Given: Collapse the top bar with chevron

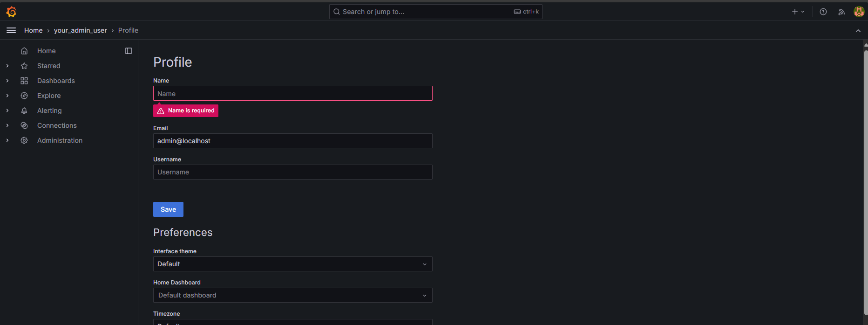Looking at the screenshot, I should tap(858, 31).
